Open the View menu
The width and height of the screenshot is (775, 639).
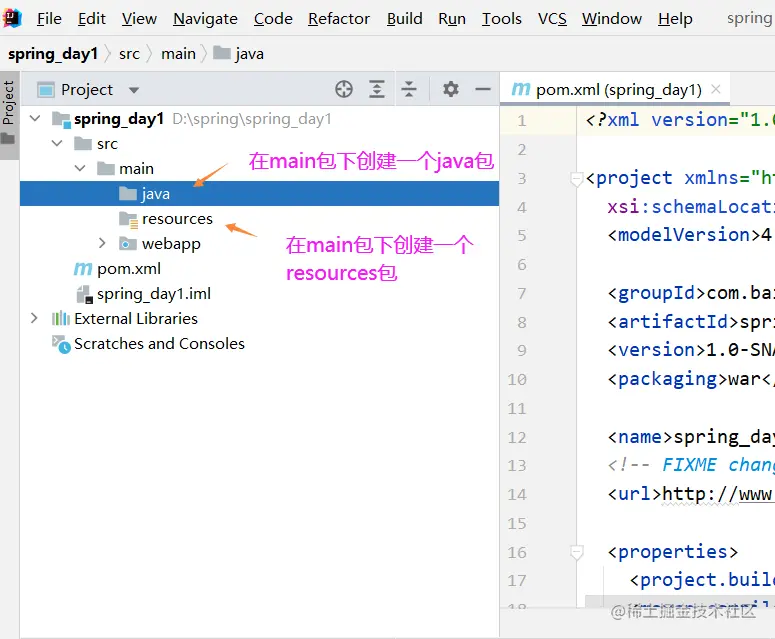(x=139, y=19)
